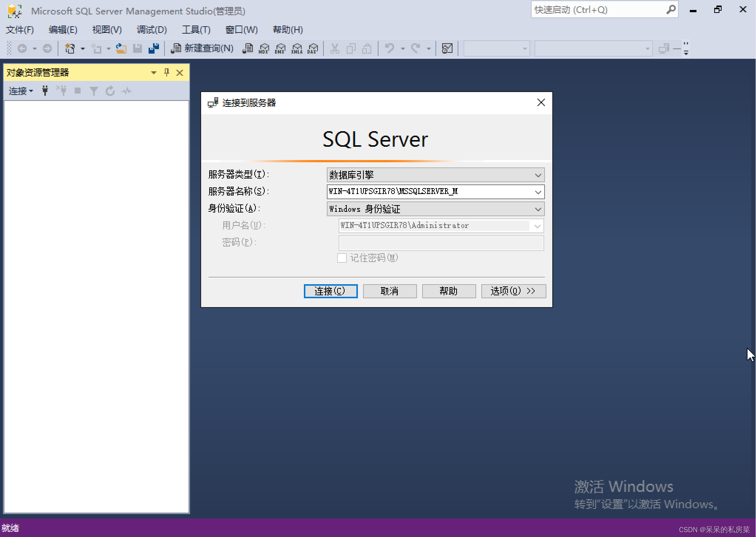Click the database engine query icon
This screenshot has width=756, height=537.
coord(248,48)
